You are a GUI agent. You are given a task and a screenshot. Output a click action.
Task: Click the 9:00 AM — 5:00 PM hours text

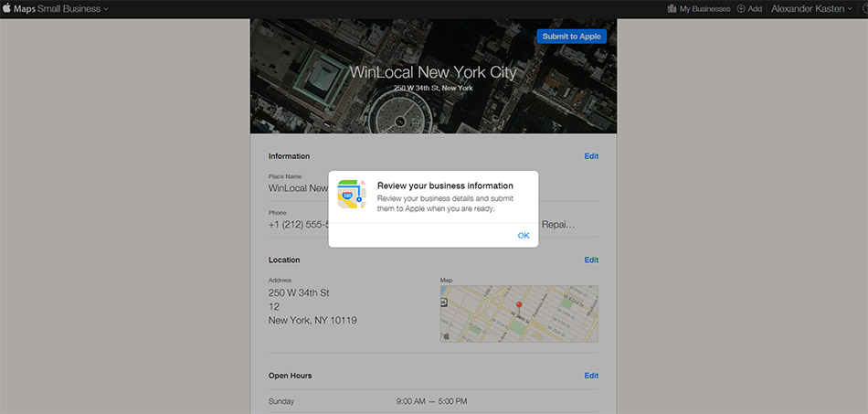431,401
